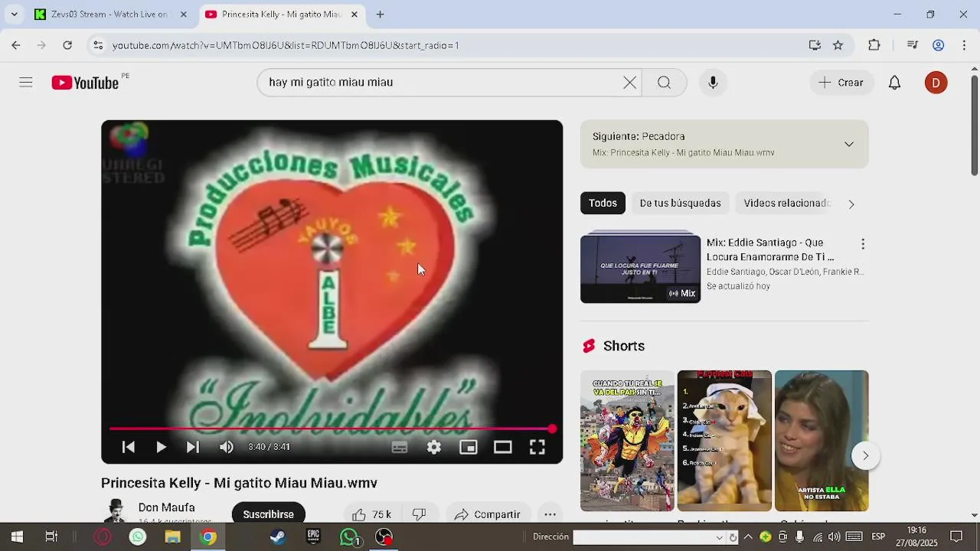
Task: Switch player to full screen
Action: point(537,447)
